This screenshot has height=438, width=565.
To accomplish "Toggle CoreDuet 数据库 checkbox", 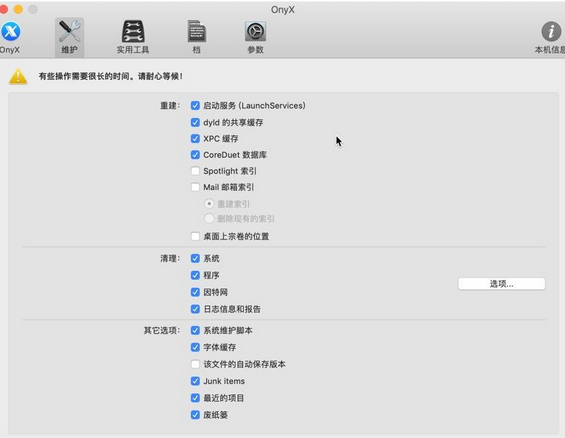I will (195, 155).
